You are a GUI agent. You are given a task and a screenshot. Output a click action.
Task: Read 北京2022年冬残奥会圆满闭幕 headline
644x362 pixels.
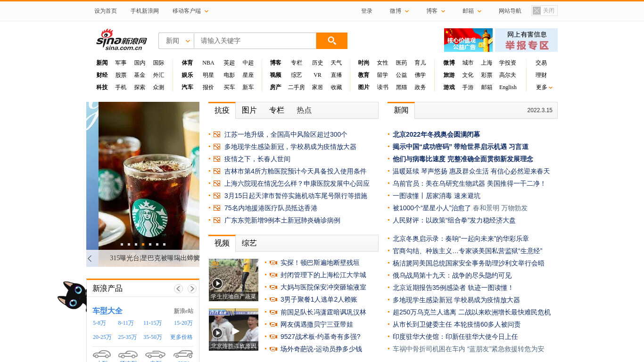[436, 134]
